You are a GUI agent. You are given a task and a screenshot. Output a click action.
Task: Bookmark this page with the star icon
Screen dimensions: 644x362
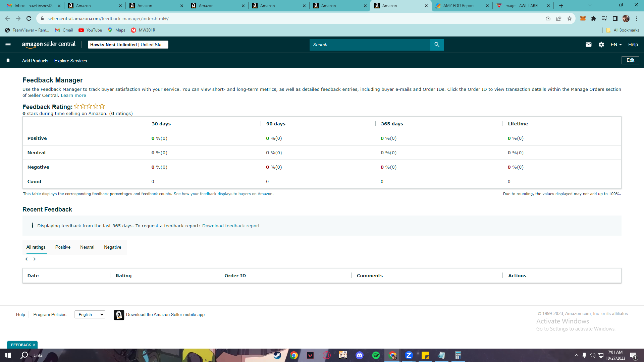pyautogui.click(x=569, y=18)
